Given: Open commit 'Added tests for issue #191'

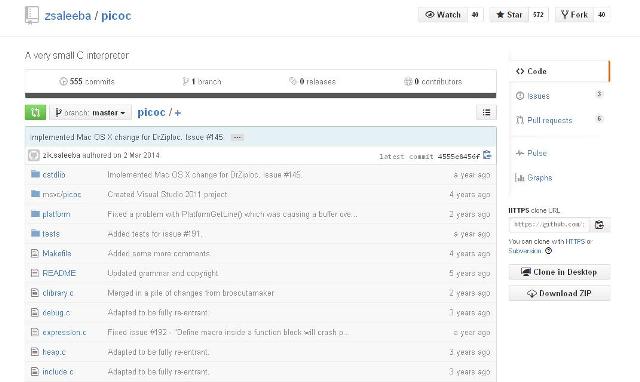Looking at the screenshot, I should [x=155, y=234].
